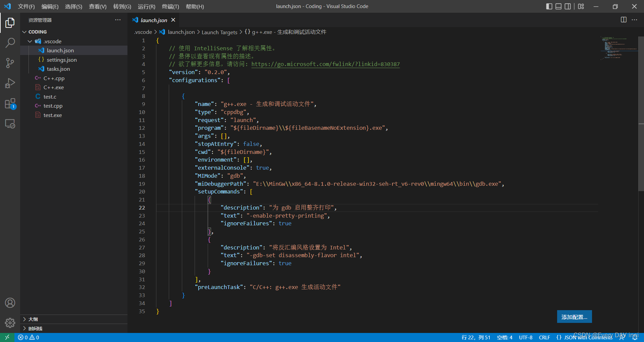Open the Explorer views and more actions menu

(x=118, y=20)
